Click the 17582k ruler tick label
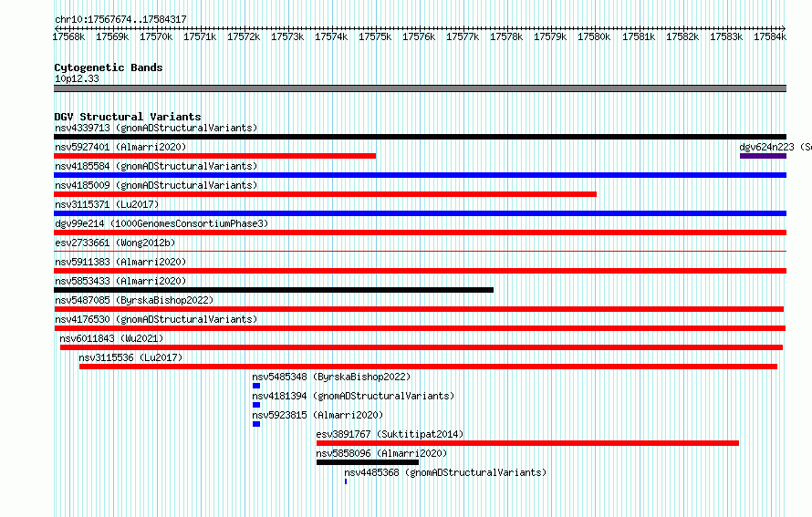 (x=682, y=36)
